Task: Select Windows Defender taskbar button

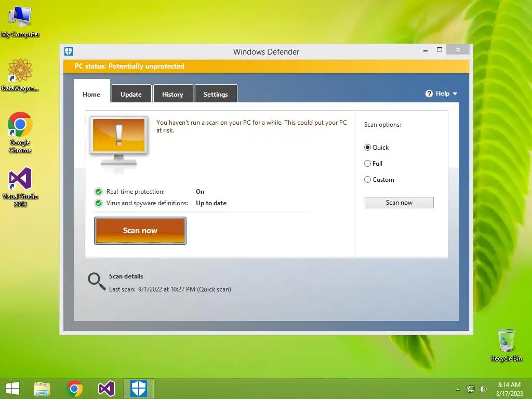Action: pos(138,389)
